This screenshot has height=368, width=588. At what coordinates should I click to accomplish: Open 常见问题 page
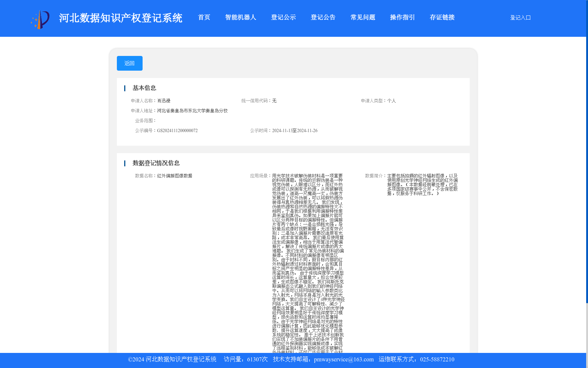click(363, 17)
